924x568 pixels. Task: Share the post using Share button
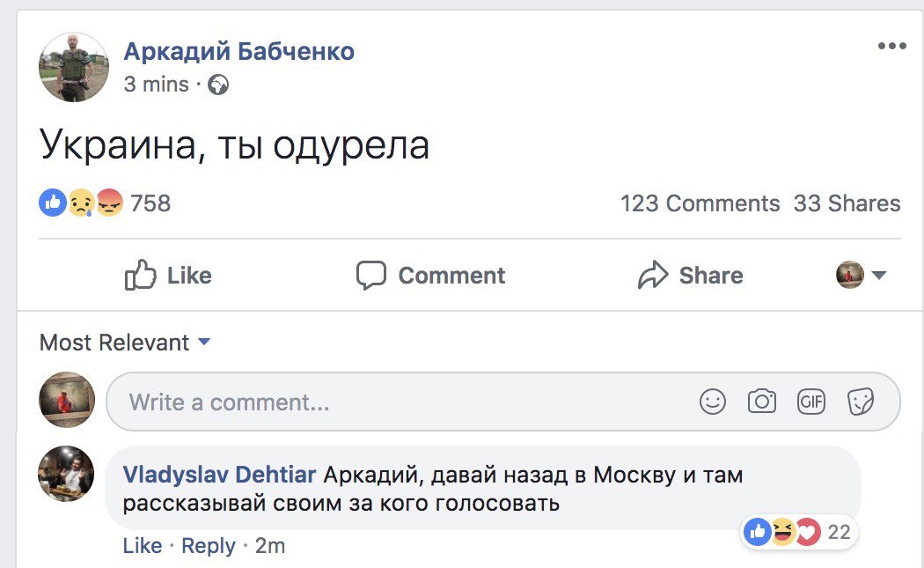pyautogui.click(x=690, y=276)
